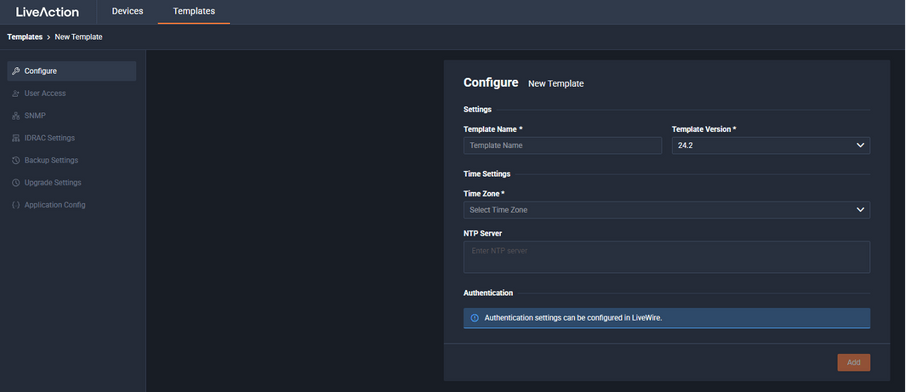The width and height of the screenshot is (906, 392).
Task: Click the LiveAction logo
Action: point(47,12)
